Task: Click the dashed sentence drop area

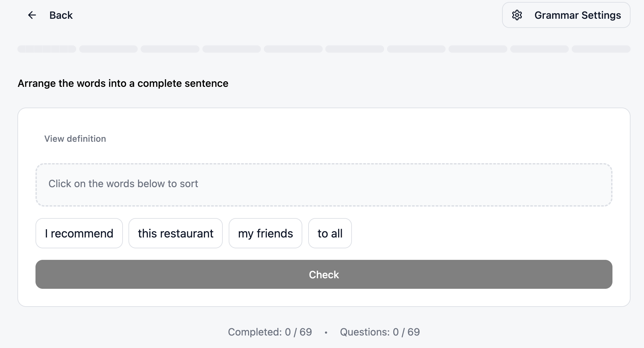Action: click(x=324, y=185)
